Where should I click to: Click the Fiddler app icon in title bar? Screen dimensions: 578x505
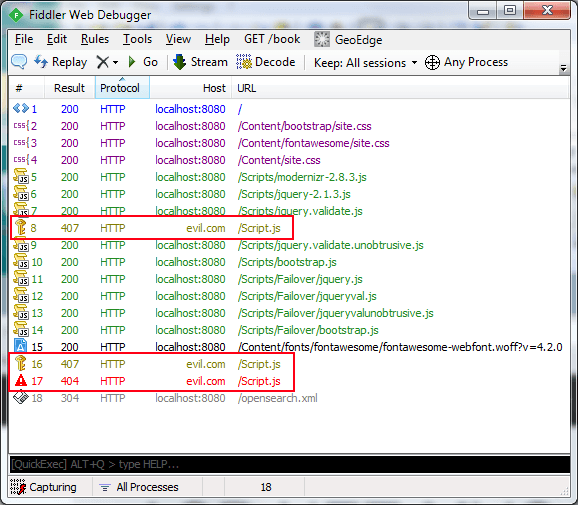16,15
